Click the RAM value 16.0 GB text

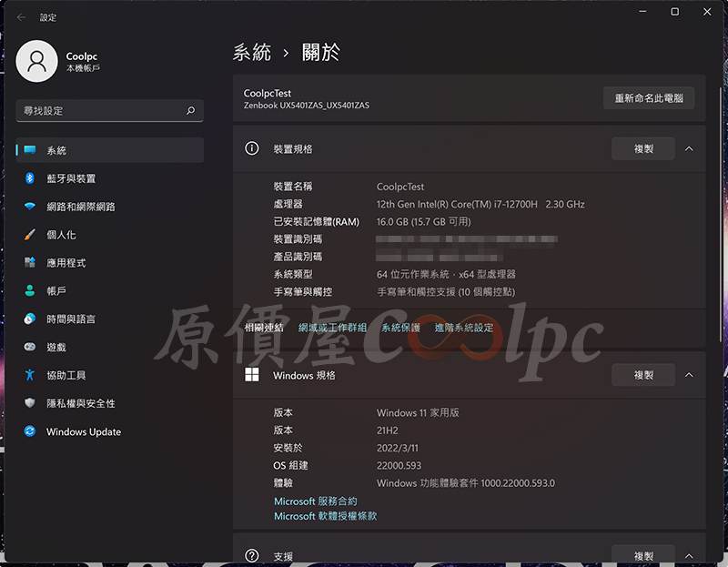423,221
